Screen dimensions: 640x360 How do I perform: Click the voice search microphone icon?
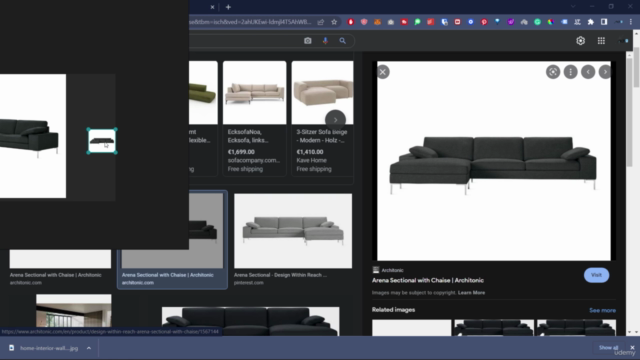[x=325, y=41]
